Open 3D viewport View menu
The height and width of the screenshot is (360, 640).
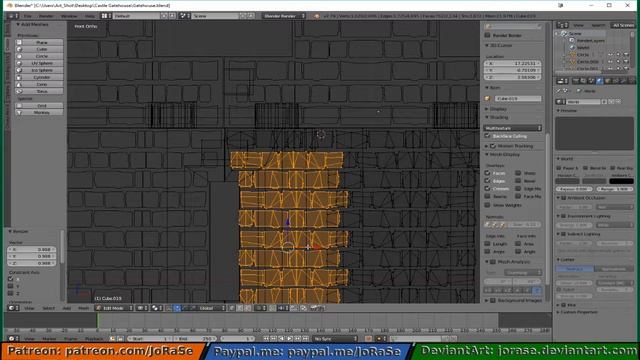point(29,309)
